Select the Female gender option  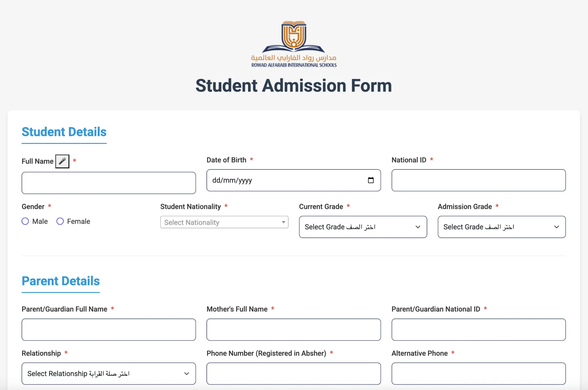[60, 221]
